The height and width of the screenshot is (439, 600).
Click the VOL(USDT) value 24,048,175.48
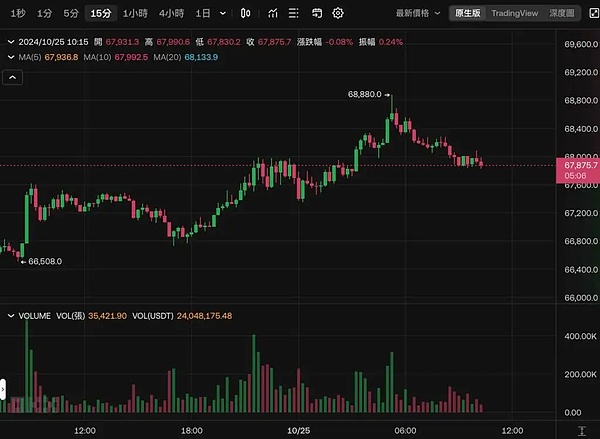[204, 316]
